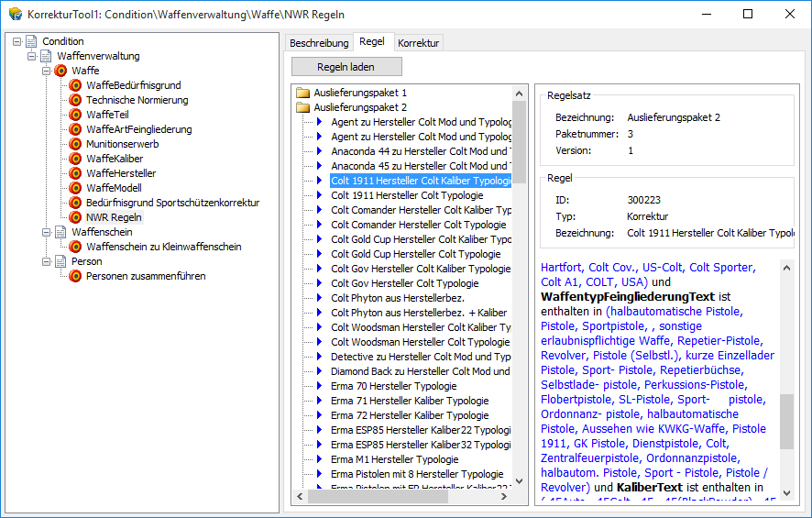Switch to the Beschreibung tab
The image size is (812, 518).
pyautogui.click(x=319, y=43)
